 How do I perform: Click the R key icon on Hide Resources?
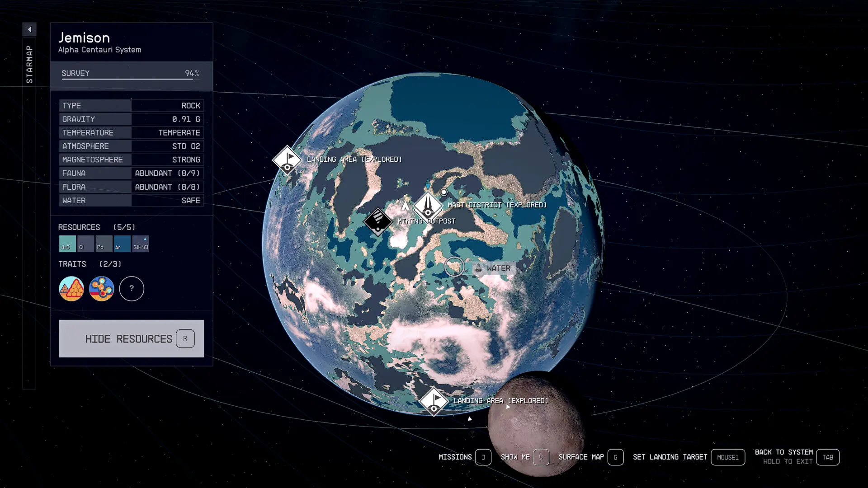185,338
